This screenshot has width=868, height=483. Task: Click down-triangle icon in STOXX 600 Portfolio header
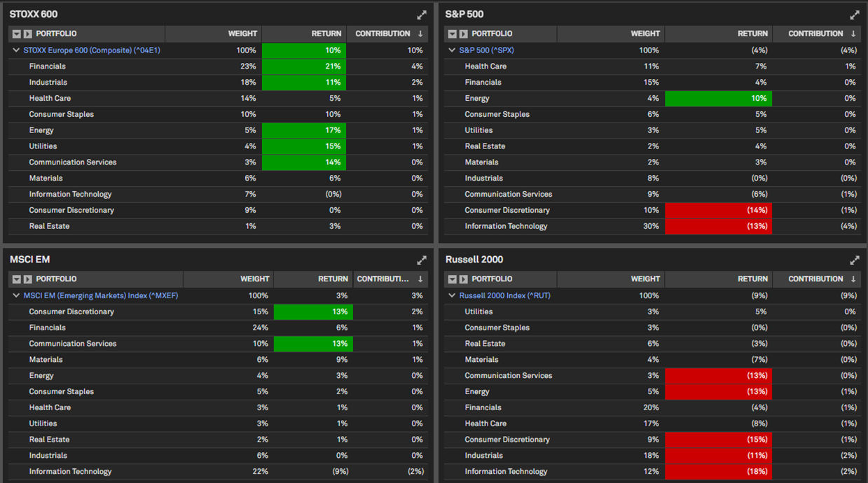tap(17, 34)
